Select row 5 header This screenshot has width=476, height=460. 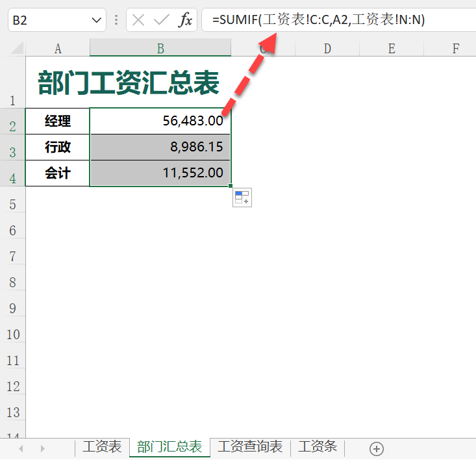click(12, 199)
